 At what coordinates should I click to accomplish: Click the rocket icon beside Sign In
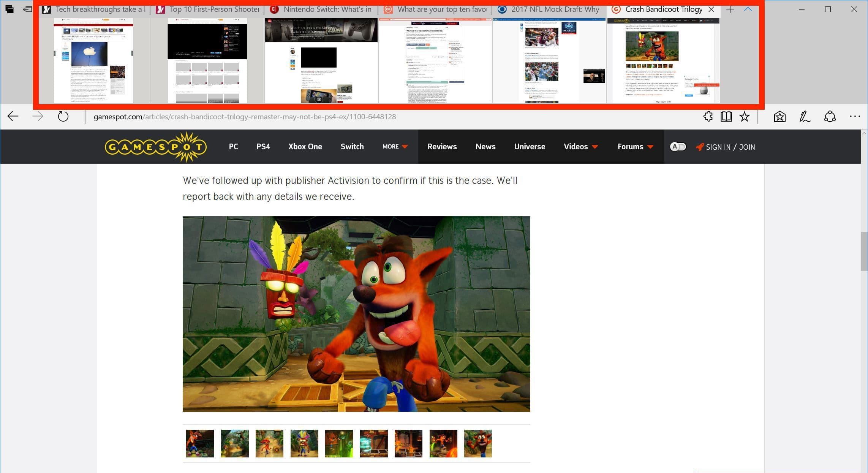[x=700, y=147]
